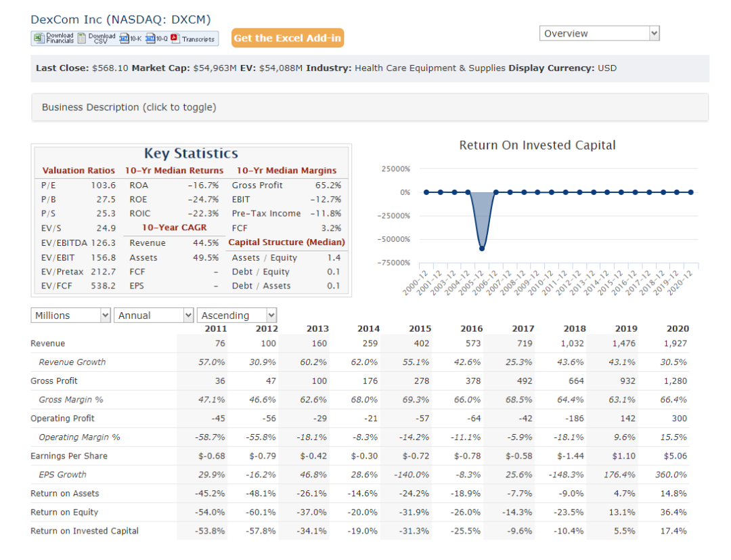Click the Last Close price $568.10
Viewport: 731px width, 560px height.
pyautogui.click(x=110, y=68)
